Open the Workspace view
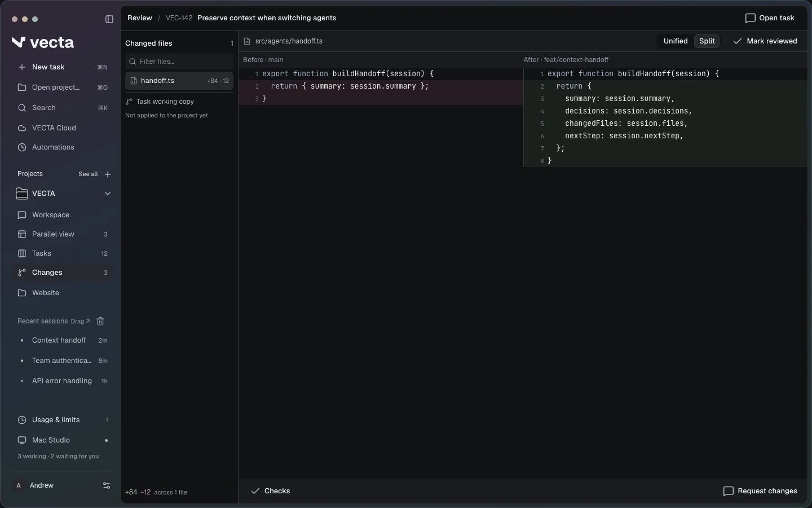This screenshot has height=508, width=812. pos(62,215)
